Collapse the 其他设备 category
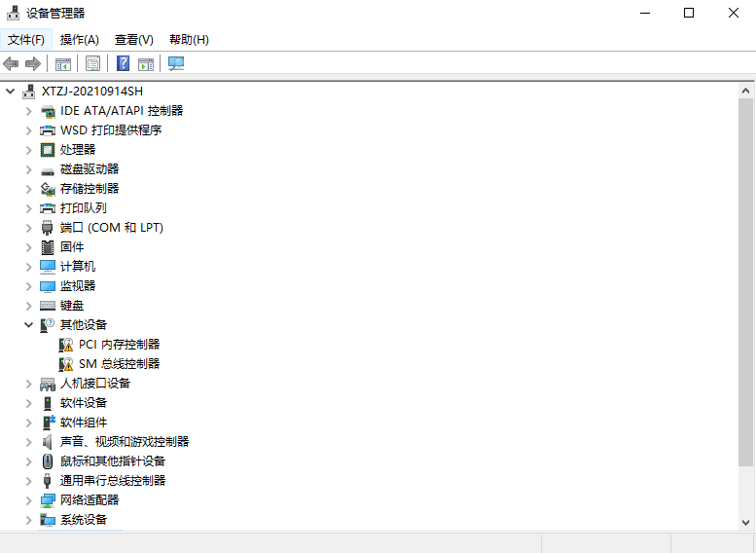 pyautogui.click(x=29, y=325)
